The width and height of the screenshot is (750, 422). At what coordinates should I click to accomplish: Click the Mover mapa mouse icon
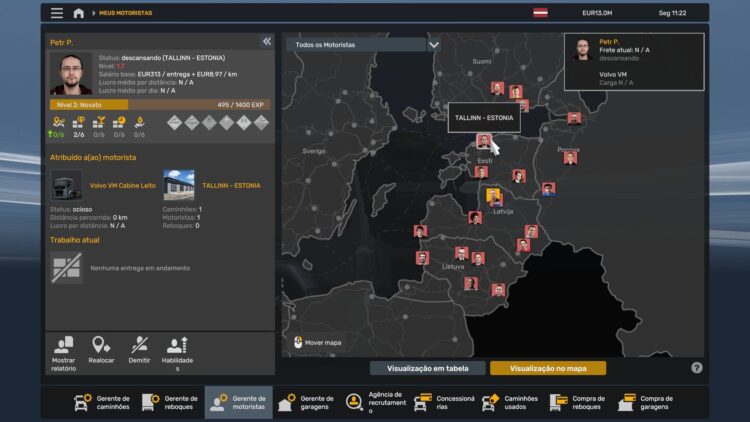coord(298,343)
